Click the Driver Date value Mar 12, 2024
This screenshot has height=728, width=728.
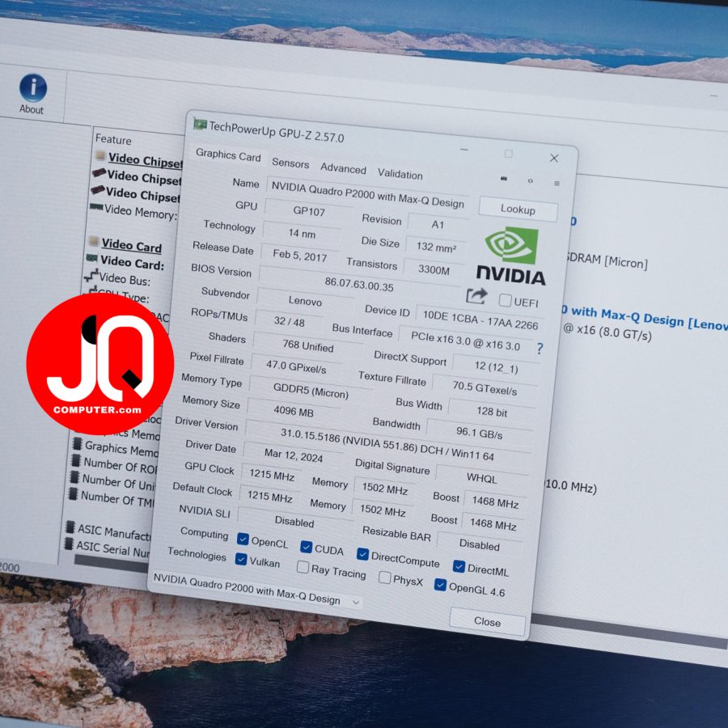tap(294, 455)
